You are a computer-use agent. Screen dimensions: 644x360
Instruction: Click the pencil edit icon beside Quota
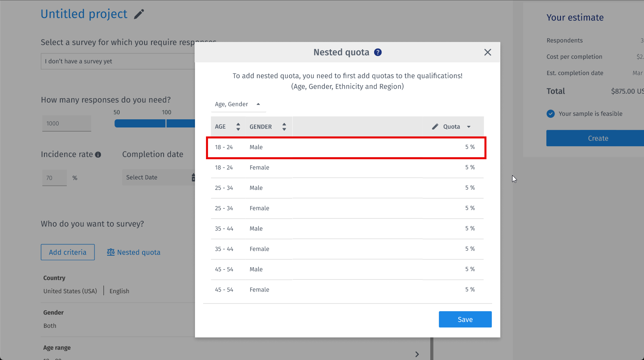click(x=435, y=127)
